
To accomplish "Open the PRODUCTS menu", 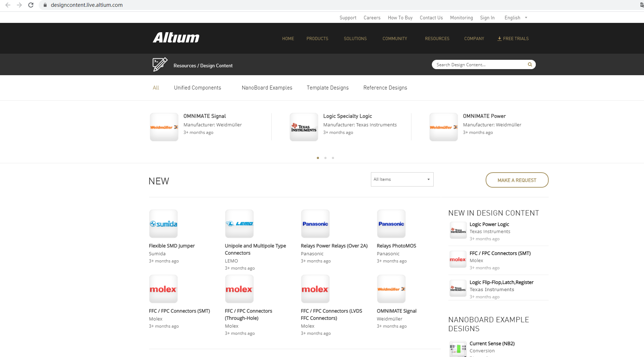I will [317, 39].
